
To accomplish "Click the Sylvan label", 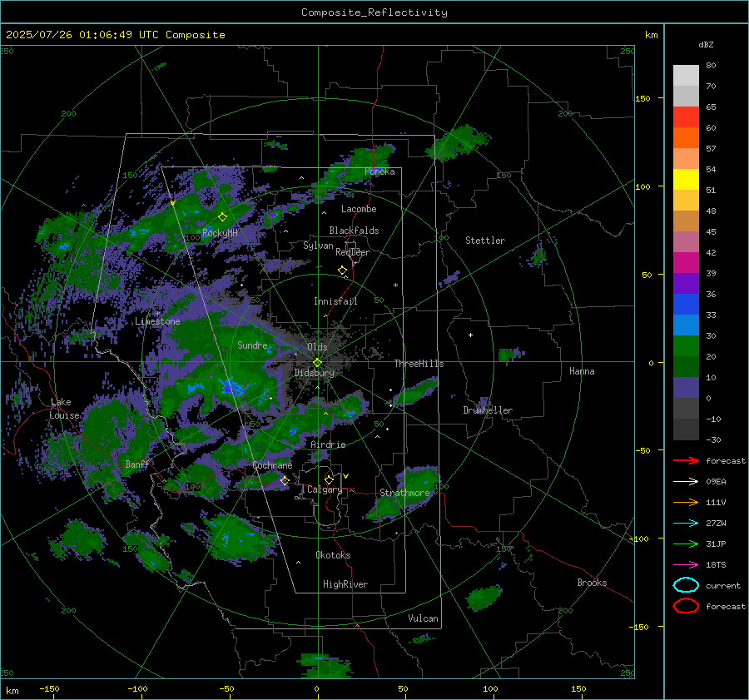I will click(318, 246).
